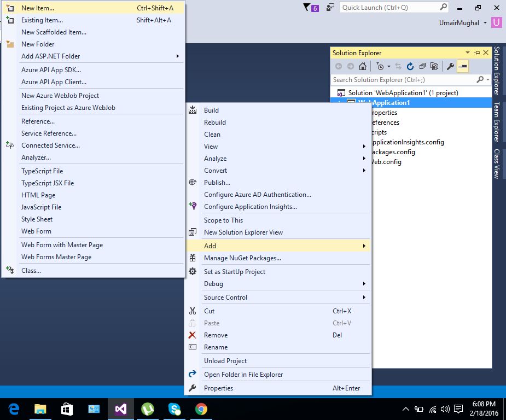
Task: Click Manage NuGet Packages...
Action: click(x=278, y=258)
